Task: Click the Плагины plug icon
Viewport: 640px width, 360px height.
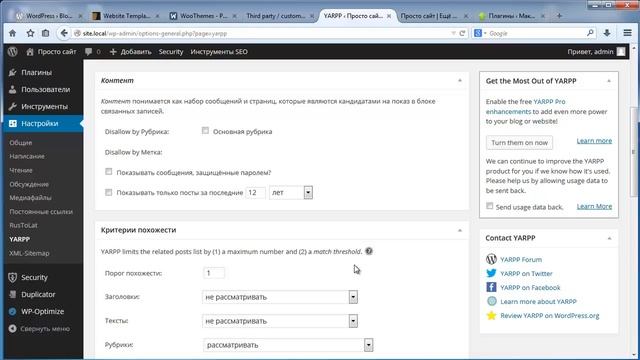Action: [13, 72]
